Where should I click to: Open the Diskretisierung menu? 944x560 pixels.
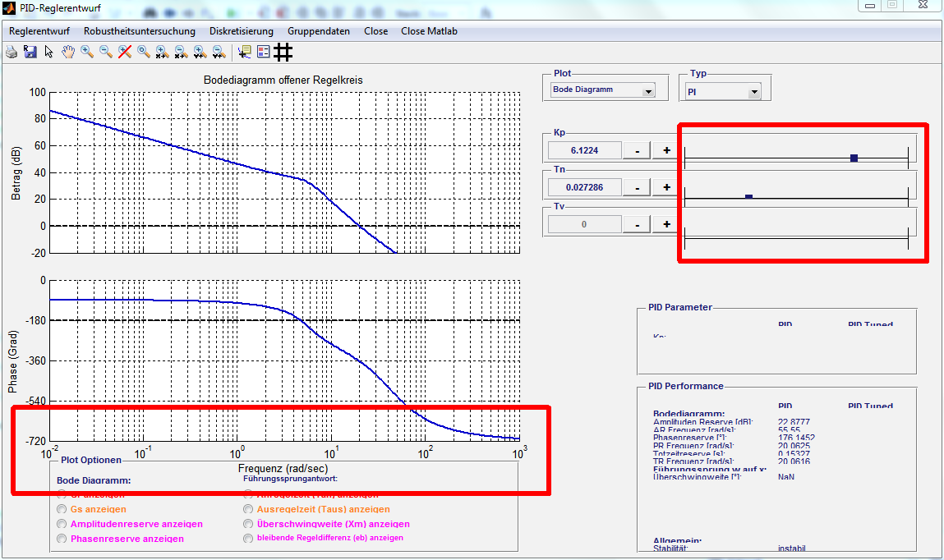click(x=241, y=31)
